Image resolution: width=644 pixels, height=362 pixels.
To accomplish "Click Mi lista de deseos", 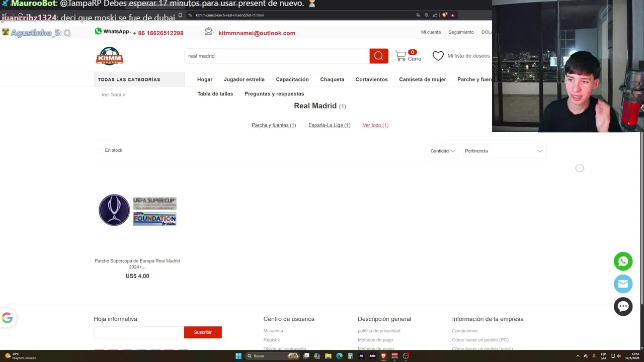I will [468, 56].
